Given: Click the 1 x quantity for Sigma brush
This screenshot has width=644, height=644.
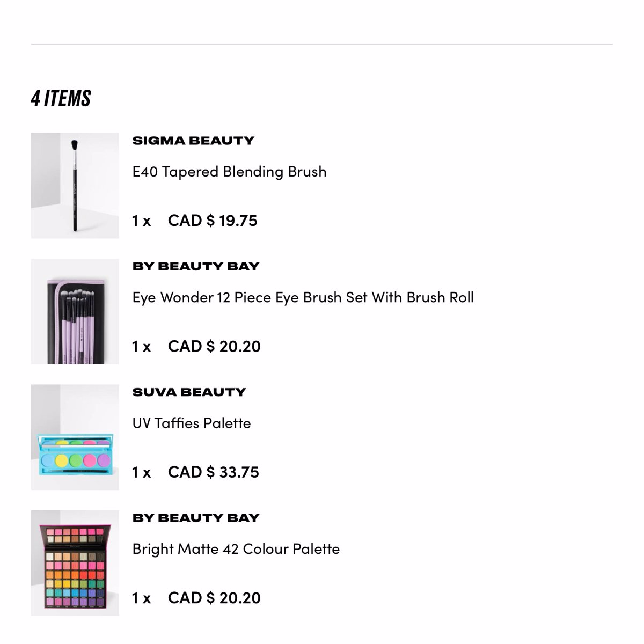Looking at the screenshot, I should pyautogui.click(x=142, y=221).
